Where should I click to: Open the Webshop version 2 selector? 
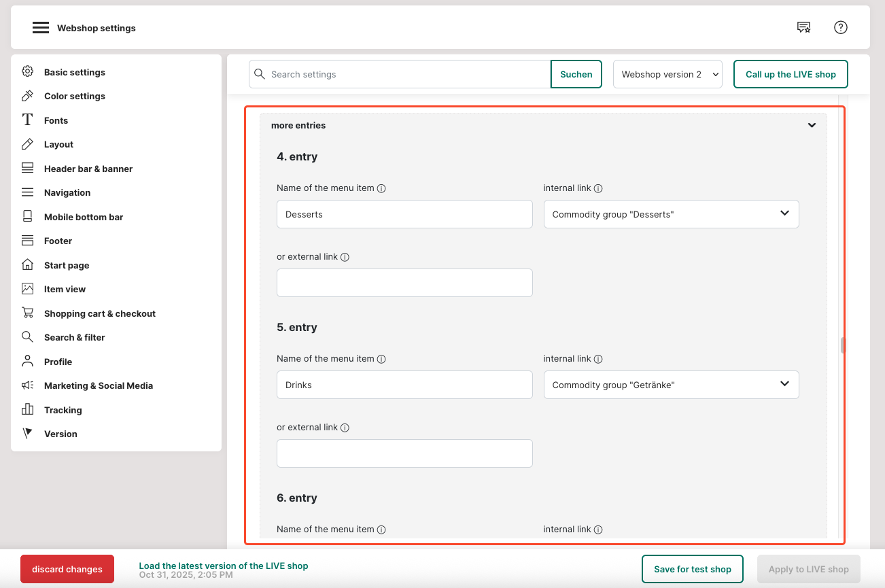667,74
